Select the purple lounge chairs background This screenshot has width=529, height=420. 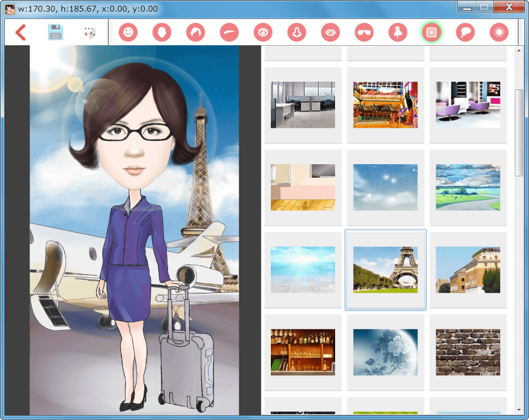tap(468, 105)
